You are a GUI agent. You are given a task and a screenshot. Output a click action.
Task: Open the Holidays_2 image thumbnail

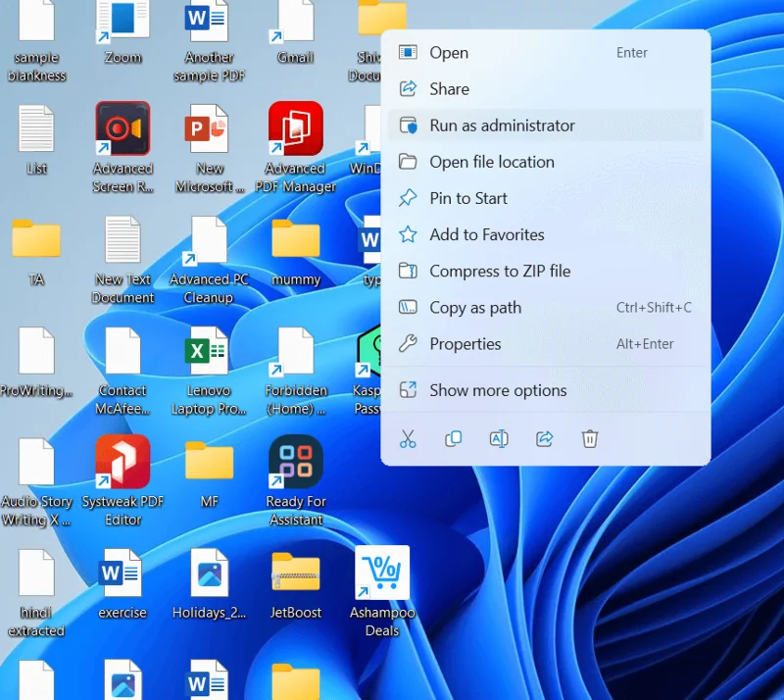(208, 572)
